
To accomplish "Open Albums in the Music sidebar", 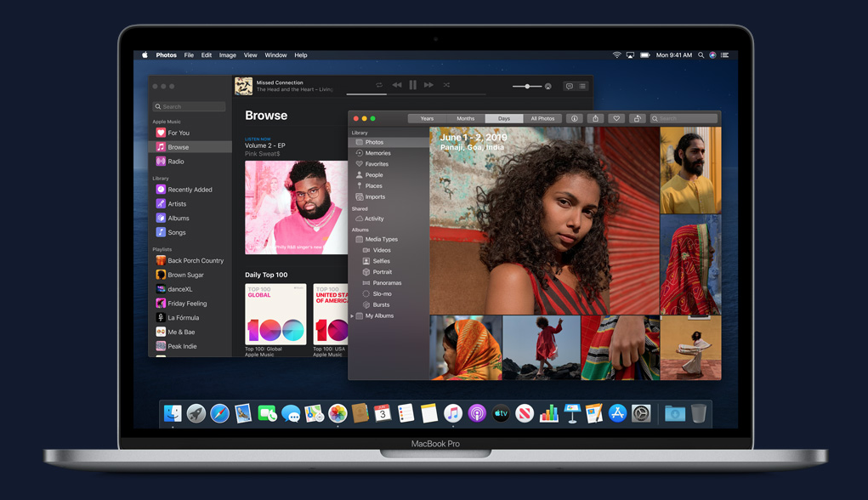I will click(x=190, y=219).
